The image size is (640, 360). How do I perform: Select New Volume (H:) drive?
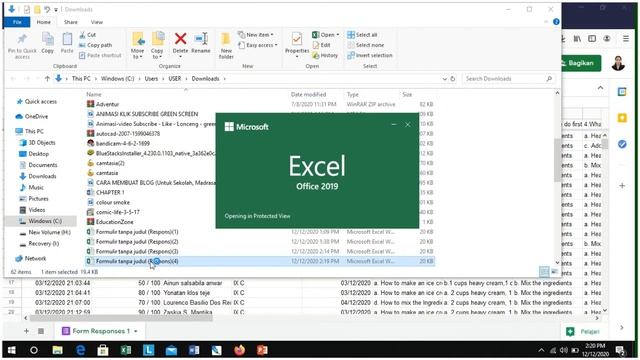49,232
